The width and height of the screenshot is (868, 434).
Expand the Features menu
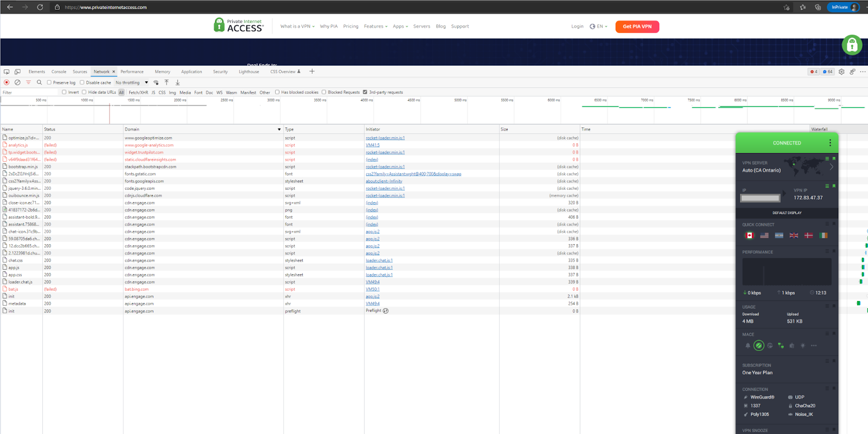[x=375, y=26]
